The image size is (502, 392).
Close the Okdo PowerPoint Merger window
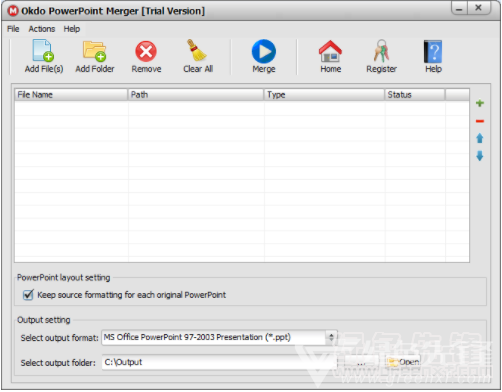tap(479, 8)
